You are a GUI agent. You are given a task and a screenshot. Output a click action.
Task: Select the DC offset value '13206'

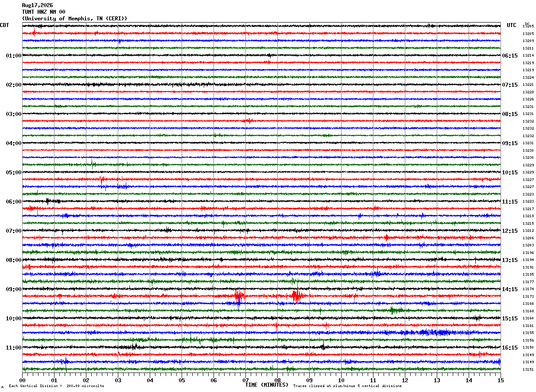tap(528, 238)
